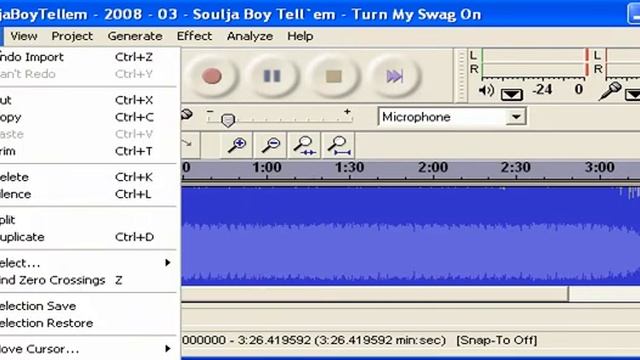Click the Fit Selection in Window icon

(304, 145)
